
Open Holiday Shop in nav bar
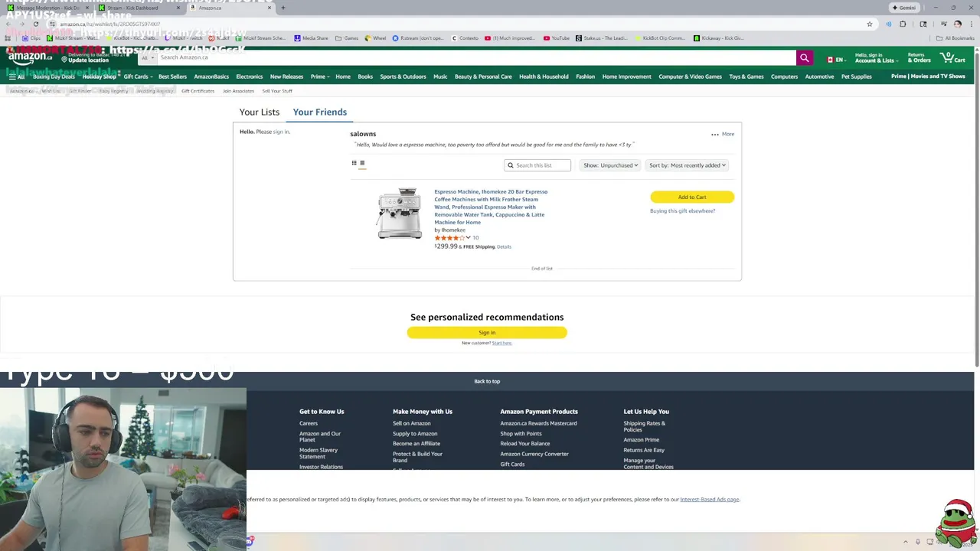click(99, 77)
